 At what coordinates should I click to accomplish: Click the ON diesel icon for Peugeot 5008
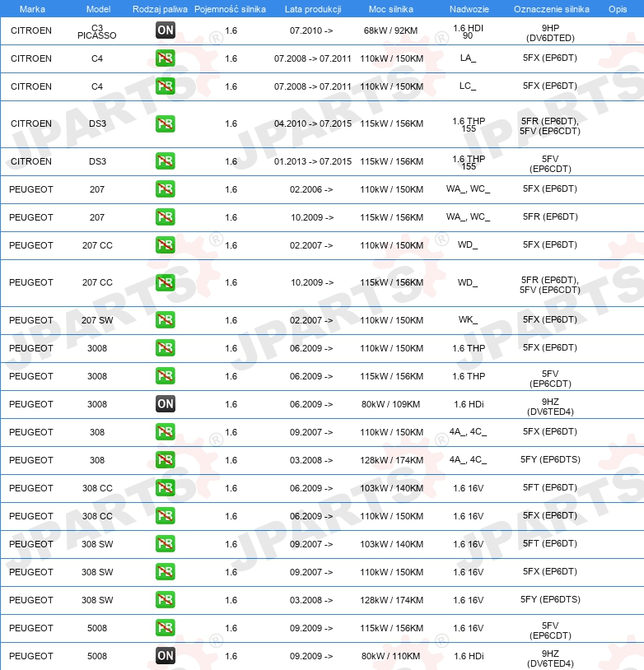166,655
